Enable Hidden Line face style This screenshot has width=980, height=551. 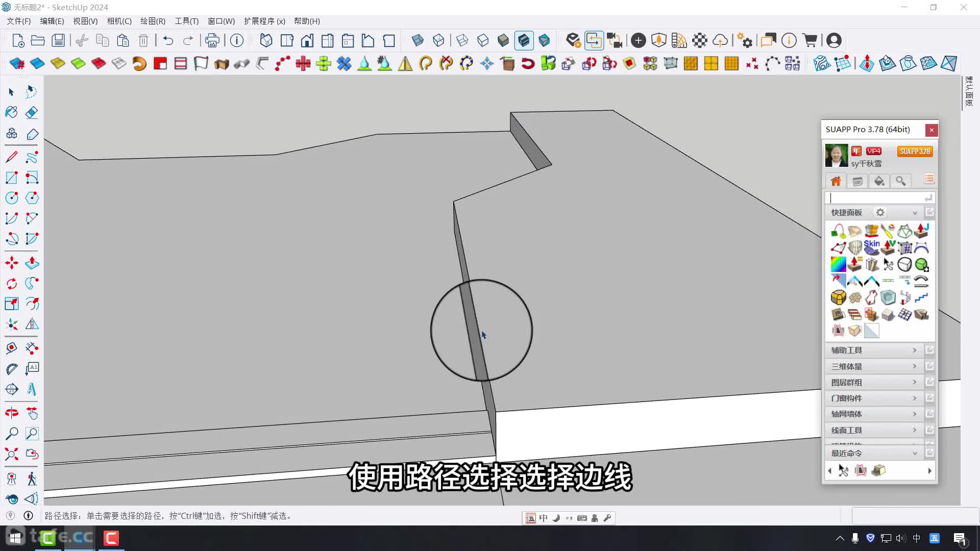click(x=483, y=40)
